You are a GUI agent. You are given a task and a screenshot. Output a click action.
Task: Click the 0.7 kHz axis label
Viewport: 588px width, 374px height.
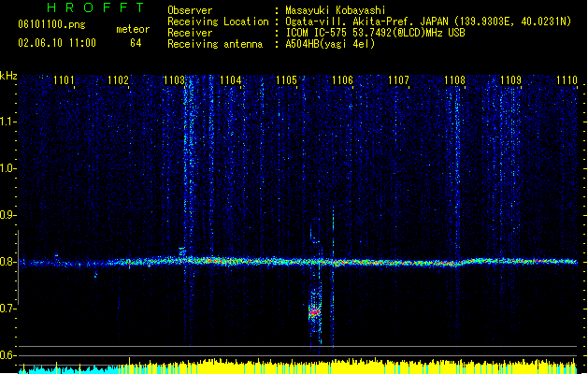[x=7, y=309]
